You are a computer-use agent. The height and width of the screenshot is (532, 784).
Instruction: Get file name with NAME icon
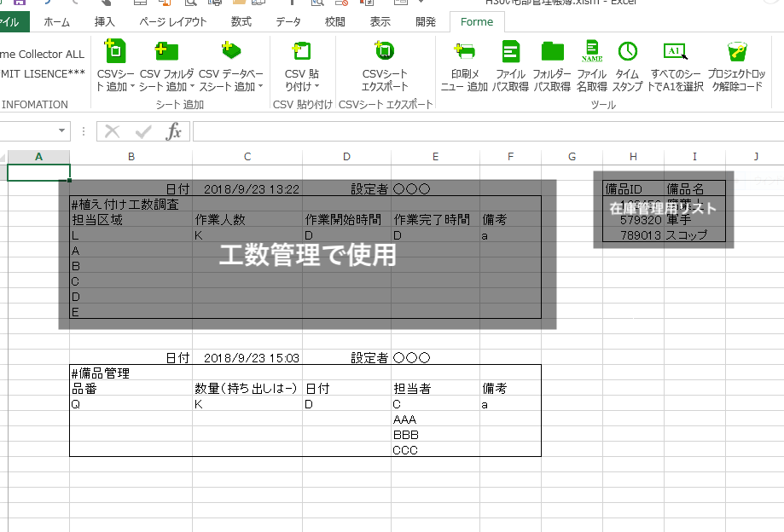[592, 50]
